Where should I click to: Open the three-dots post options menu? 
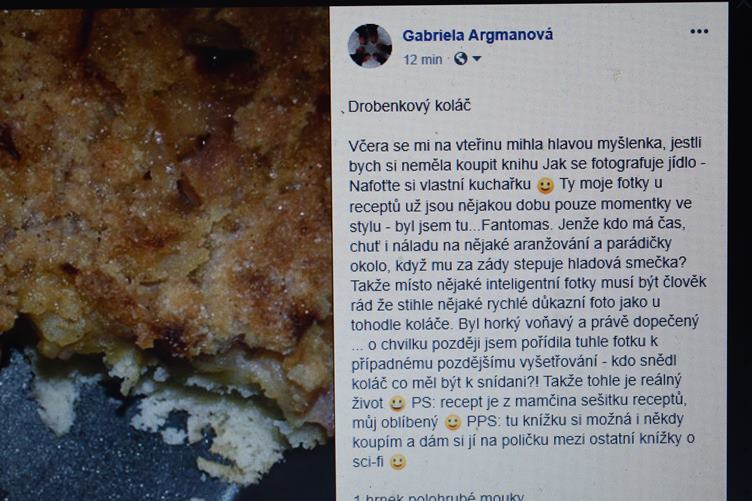click(699, 32)
